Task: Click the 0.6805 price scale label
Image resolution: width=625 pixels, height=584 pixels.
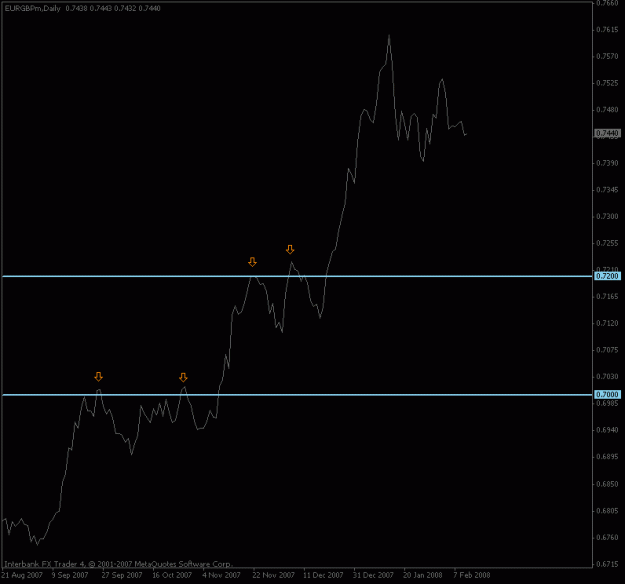Action: (x=607, y=511)
